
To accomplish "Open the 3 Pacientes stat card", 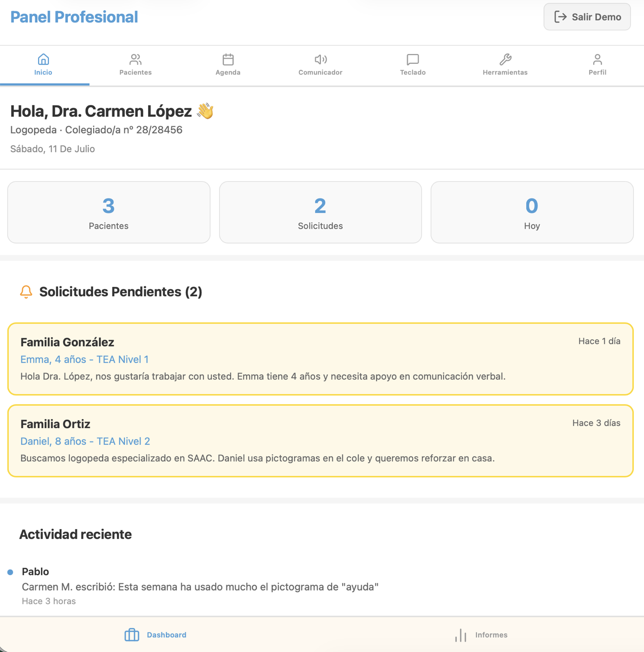I will click(109, 212).
